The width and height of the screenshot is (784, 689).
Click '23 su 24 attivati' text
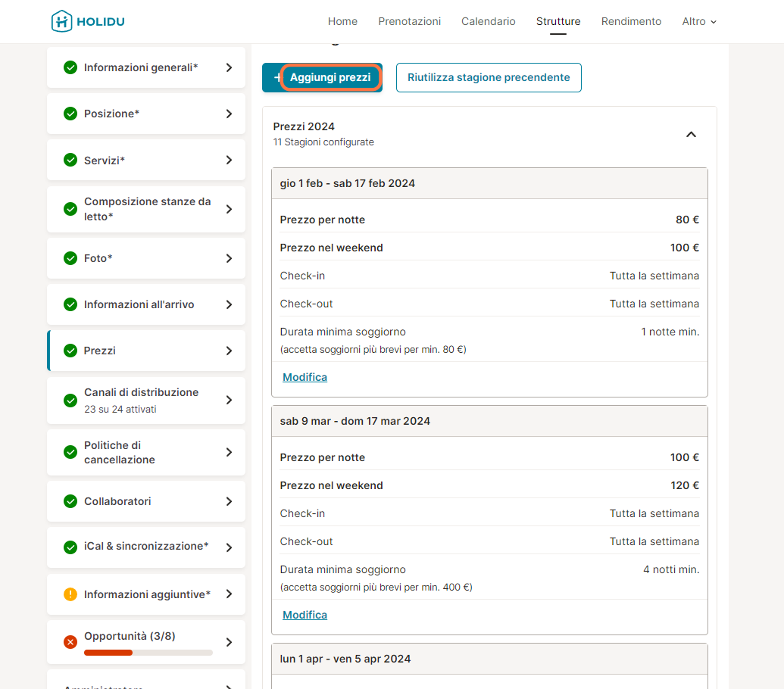(x=120, y=409)
